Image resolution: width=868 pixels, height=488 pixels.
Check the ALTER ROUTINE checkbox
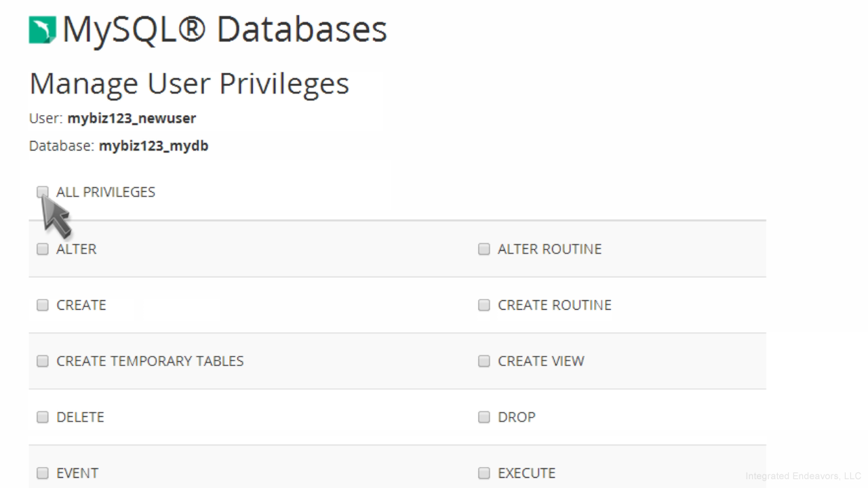pyautogui.click(x=484, y=249)
